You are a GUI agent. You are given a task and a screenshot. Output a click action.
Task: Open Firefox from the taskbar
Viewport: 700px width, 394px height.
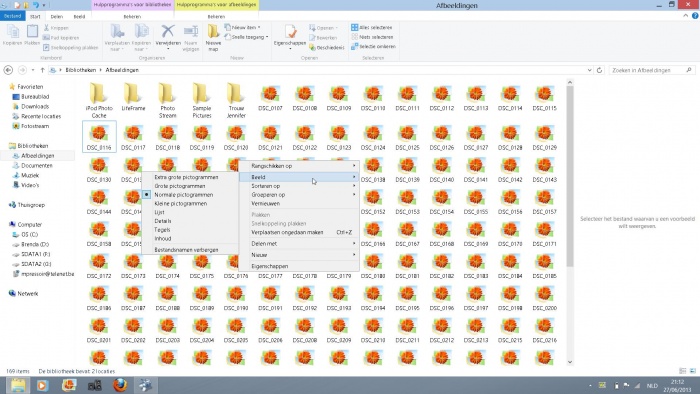point(120,385)
